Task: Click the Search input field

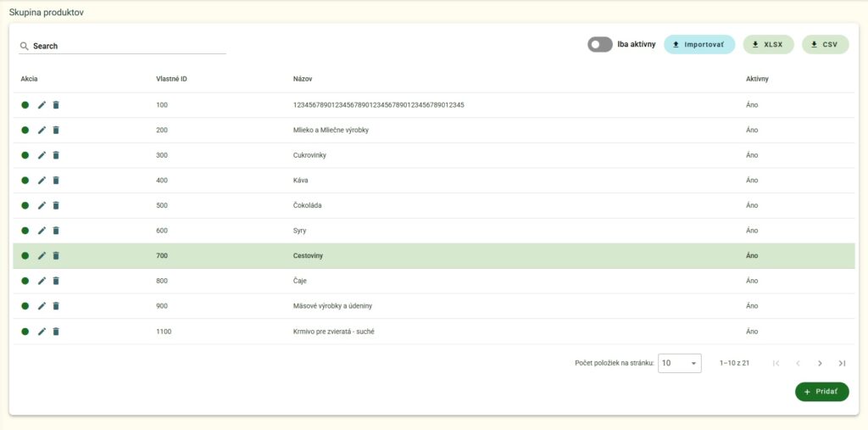Action: pyautogui.click(x=127, y=46)
